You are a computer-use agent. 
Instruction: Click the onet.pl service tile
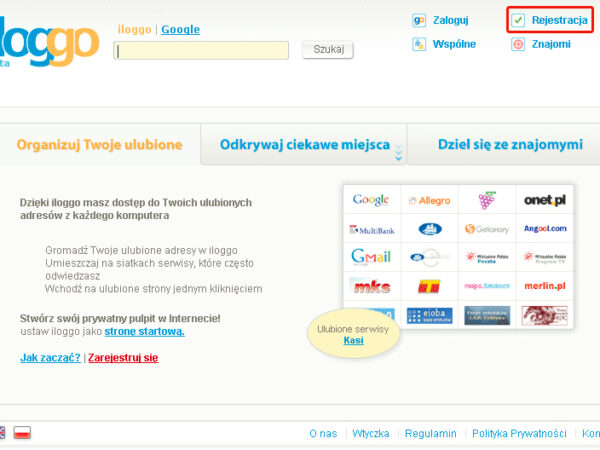click(x=544, y=200)
